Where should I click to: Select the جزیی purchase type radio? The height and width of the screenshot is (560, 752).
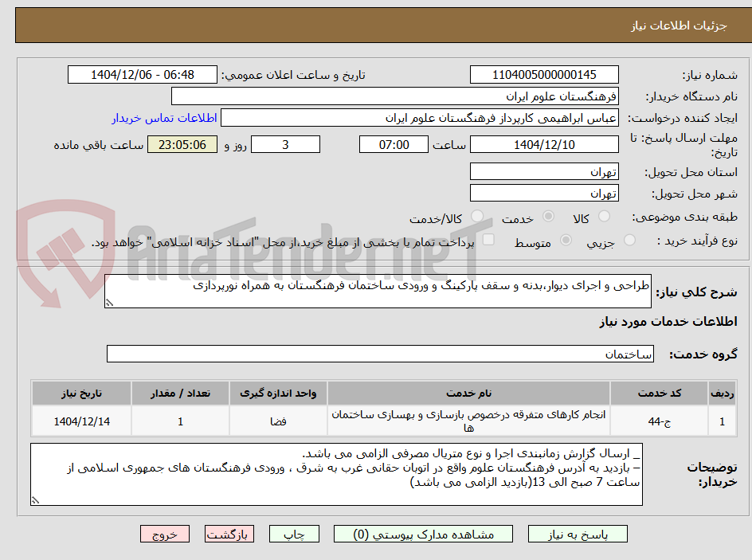click(629, 241)
